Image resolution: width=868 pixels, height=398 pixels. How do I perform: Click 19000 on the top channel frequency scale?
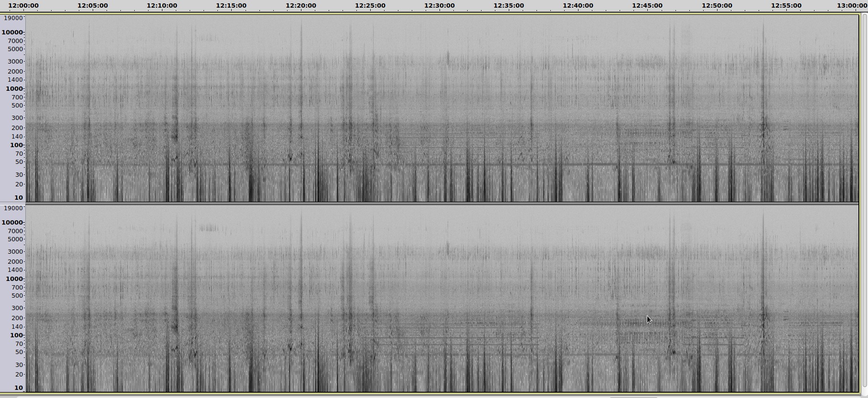tap(13, 18)
